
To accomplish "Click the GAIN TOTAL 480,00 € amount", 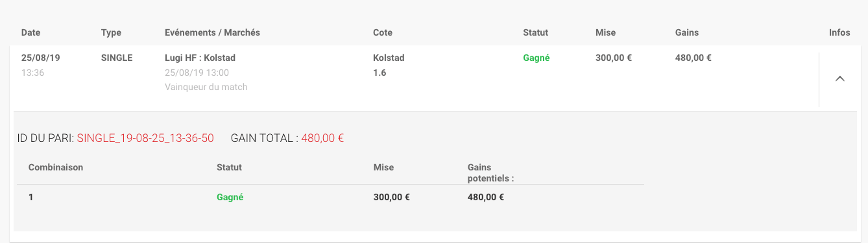I will pos(322,138).
